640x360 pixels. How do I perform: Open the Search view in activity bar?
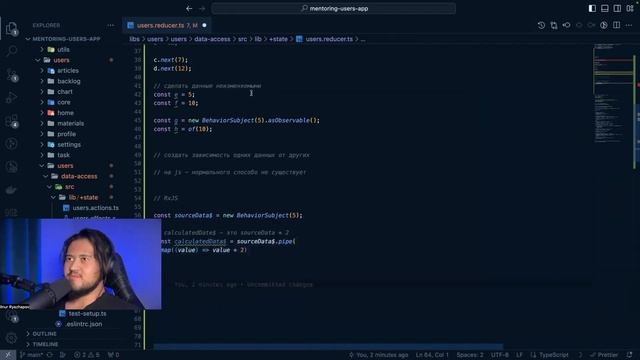[x=11, y=51]
